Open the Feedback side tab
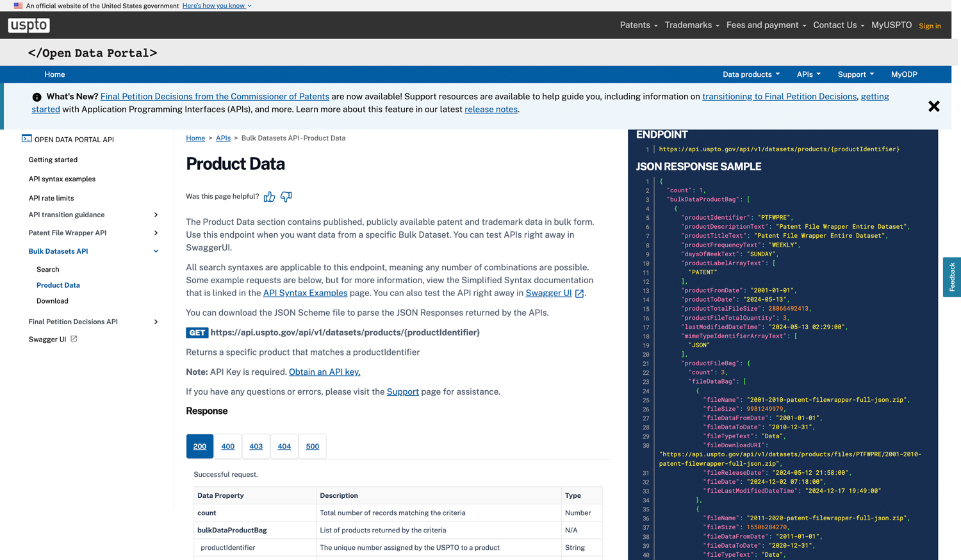Viewport: 961px width, 560px height. tap(951, 277)
